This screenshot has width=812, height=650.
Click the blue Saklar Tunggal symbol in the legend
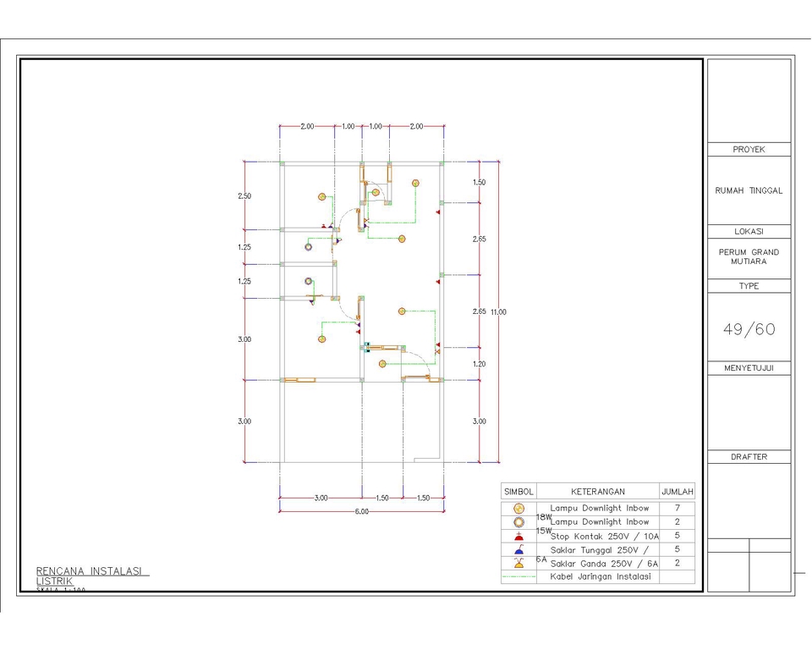pos(518,549)
